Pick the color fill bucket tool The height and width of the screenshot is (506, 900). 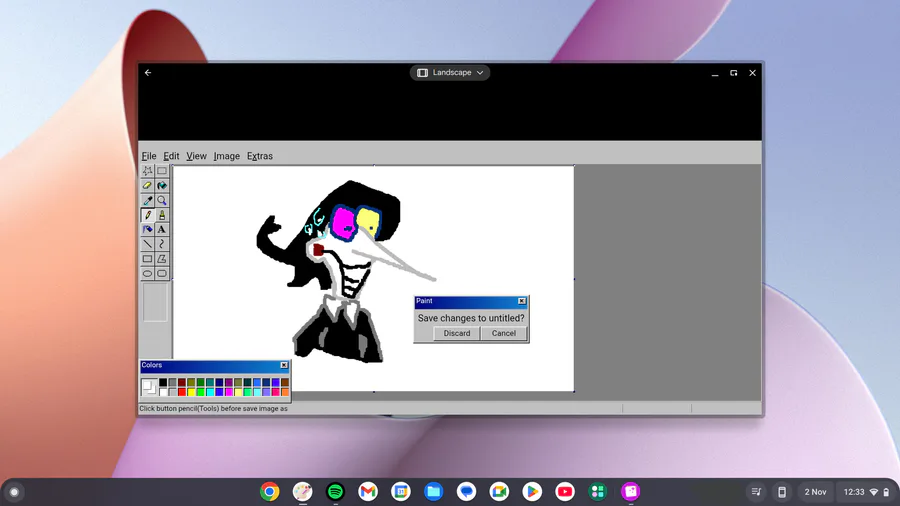(x=162, y=185)
